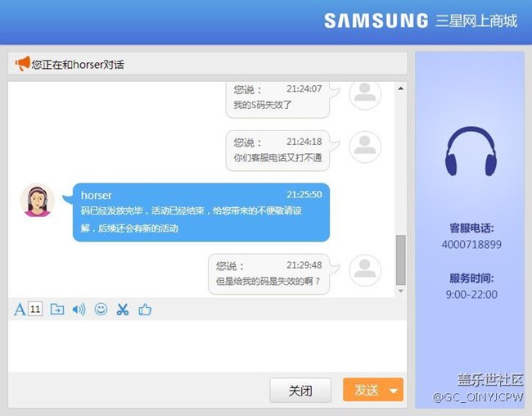Click the orange megaphone icon
The height and width of the screenshot is (416, 532).
[x=23, y=64]
